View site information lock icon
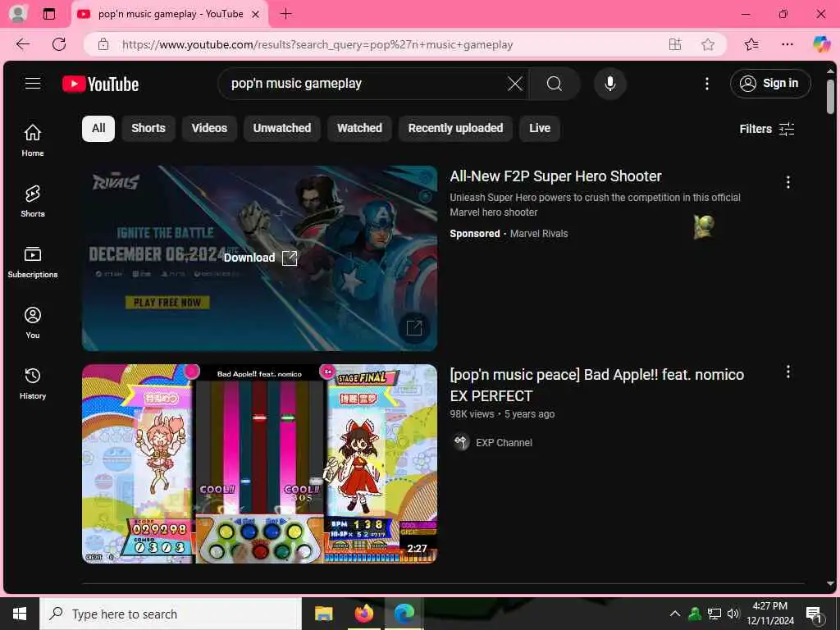The height and width of the screenshot is (630, 840). (103, 44)
